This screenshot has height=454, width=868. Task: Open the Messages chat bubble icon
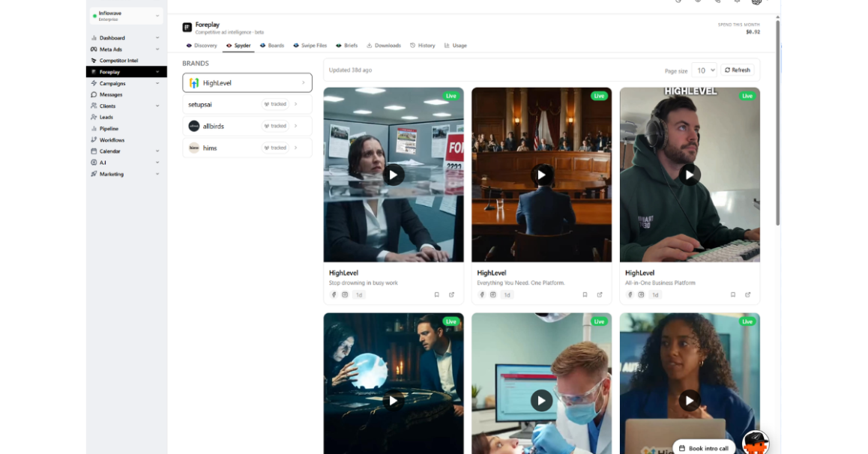(94, 94)
